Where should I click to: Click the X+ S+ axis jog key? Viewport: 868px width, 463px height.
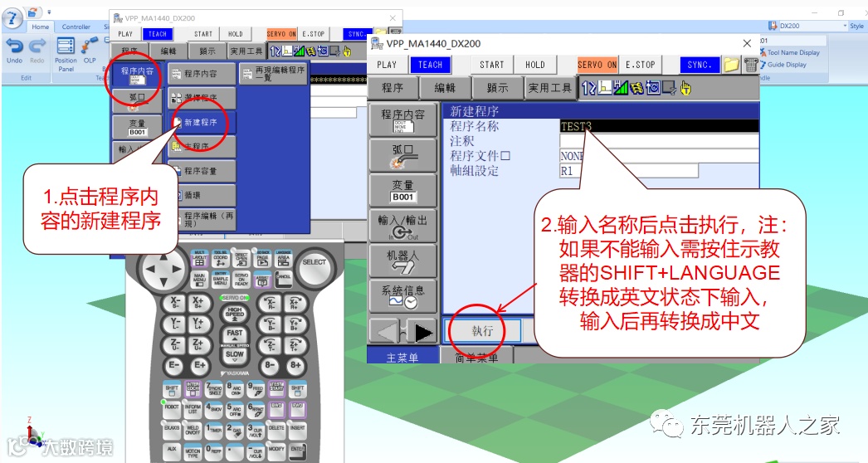tap(197, 303)
